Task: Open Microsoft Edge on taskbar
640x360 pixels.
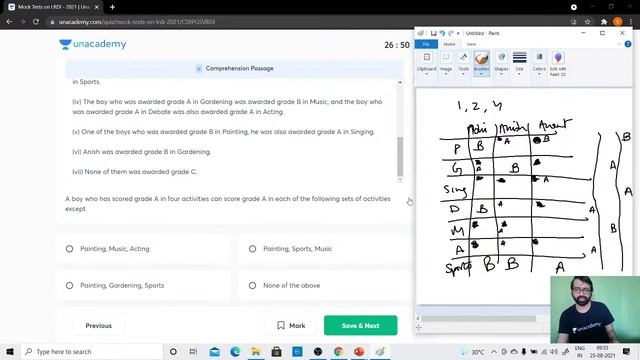Action: coord(235,351)
